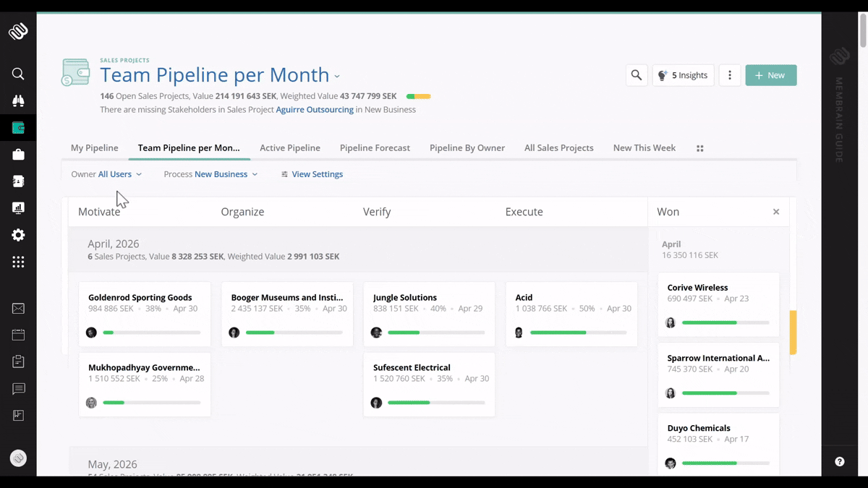Open the Aguirre Outsourcing link
This screenshot has width=868, height=488.
[x=315, y=110]
